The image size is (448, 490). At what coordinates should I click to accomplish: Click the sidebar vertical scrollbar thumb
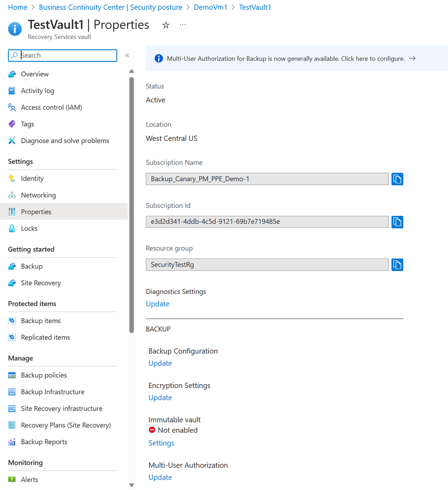(131, 205)
